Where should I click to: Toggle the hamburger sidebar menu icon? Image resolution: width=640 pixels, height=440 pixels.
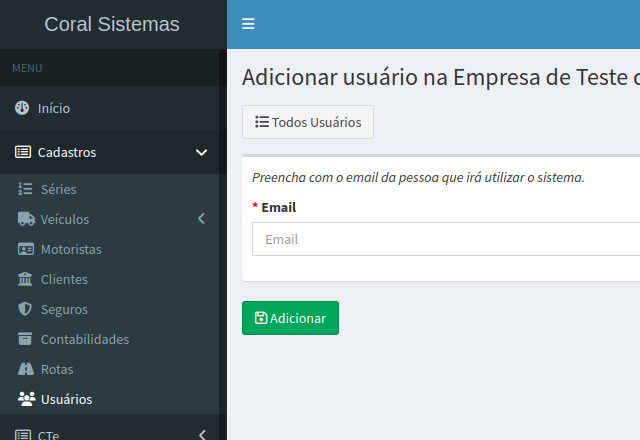point(248,24)
